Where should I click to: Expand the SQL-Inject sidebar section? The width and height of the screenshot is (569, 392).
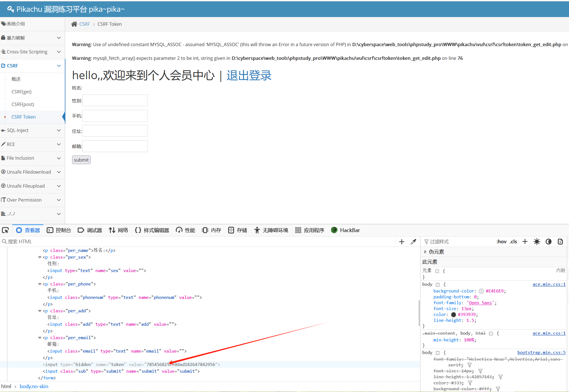pyautogui.click(x=59, y=130)
